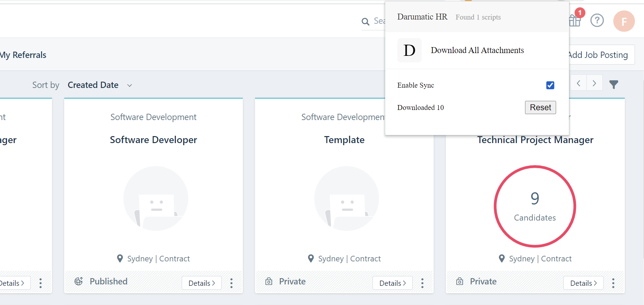Open Details for Template posting
644x305 pixels.
pyautogui.click(x=392, y=283)
